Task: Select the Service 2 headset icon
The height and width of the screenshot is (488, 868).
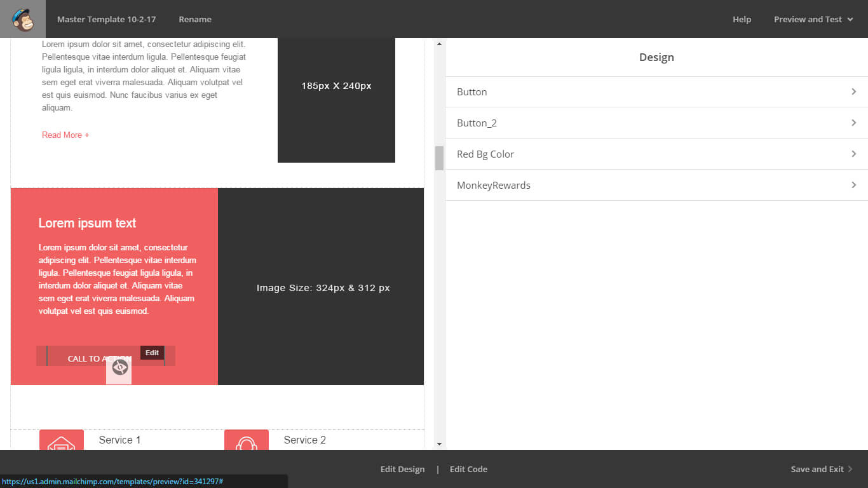Action: [x=247, y=440]
